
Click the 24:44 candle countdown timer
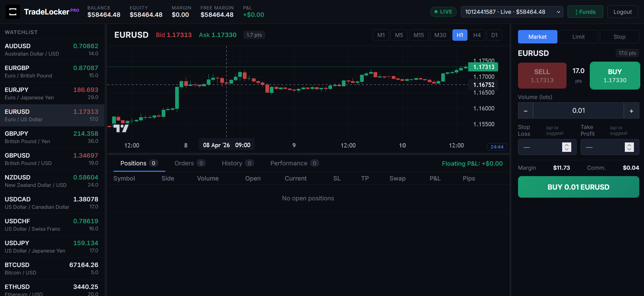[x=497, y=147]
